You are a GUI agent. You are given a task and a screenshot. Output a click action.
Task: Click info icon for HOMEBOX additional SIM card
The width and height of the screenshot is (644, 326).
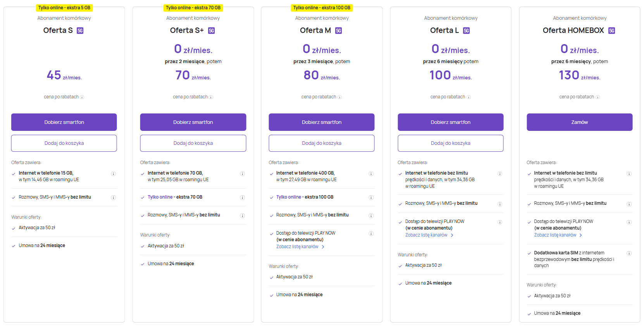coord(629,253)
